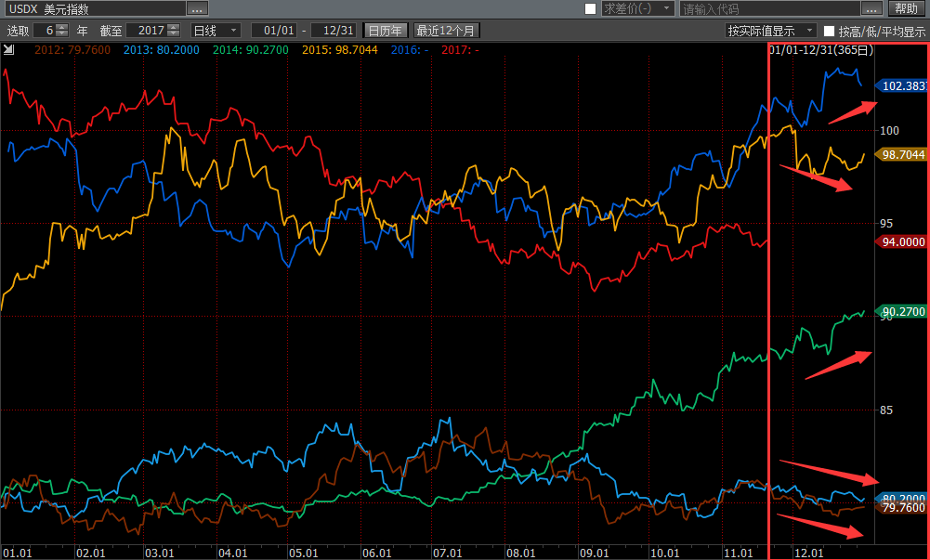Click the 98.7044 orange price tag
930x560 pixels.
point(901,155)
